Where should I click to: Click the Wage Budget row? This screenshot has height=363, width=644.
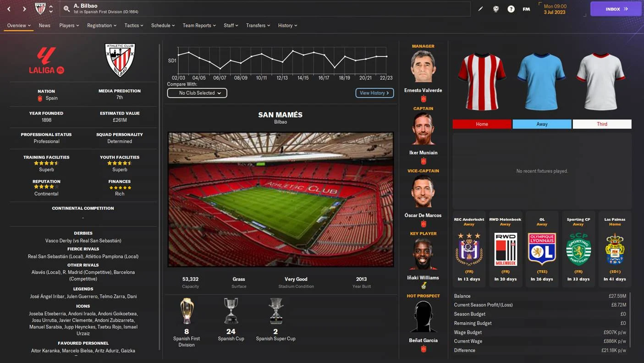pyautogui.click(x=540, y=332)
